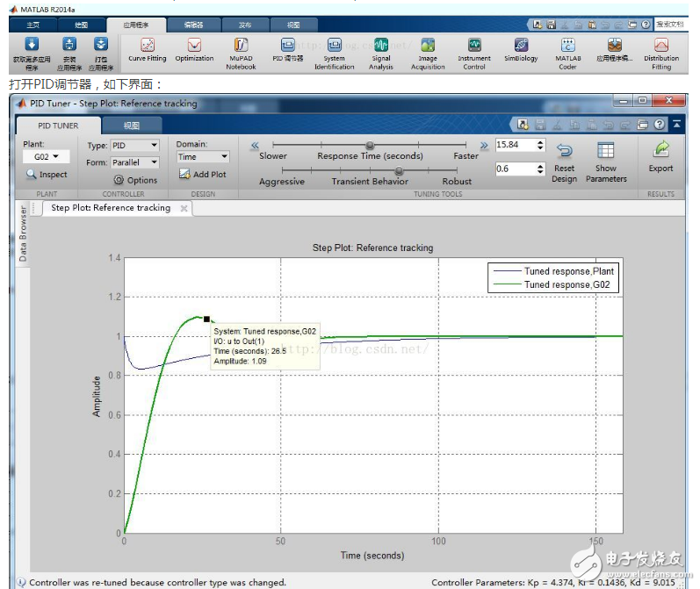Viewport: 700px width, 589px height.
Task: Select Step Plot: Reference tracking tab
Action: click(111, 208)
